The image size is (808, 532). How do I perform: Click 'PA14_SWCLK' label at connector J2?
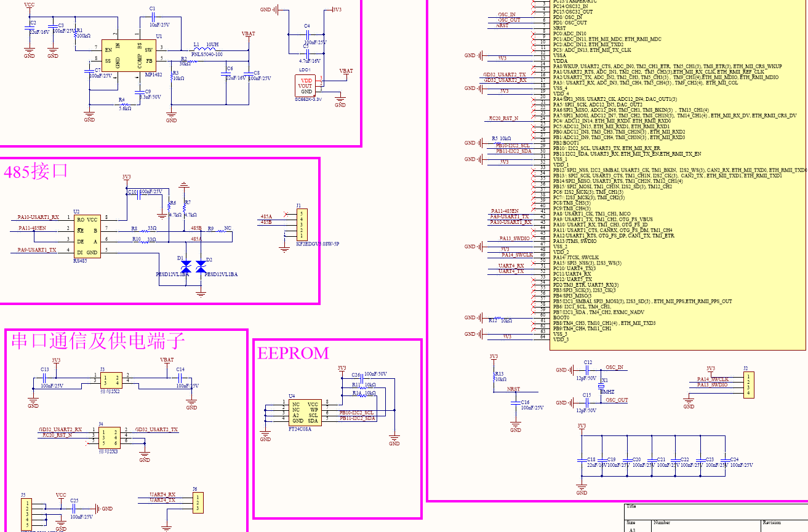click(x=713, y=379)
